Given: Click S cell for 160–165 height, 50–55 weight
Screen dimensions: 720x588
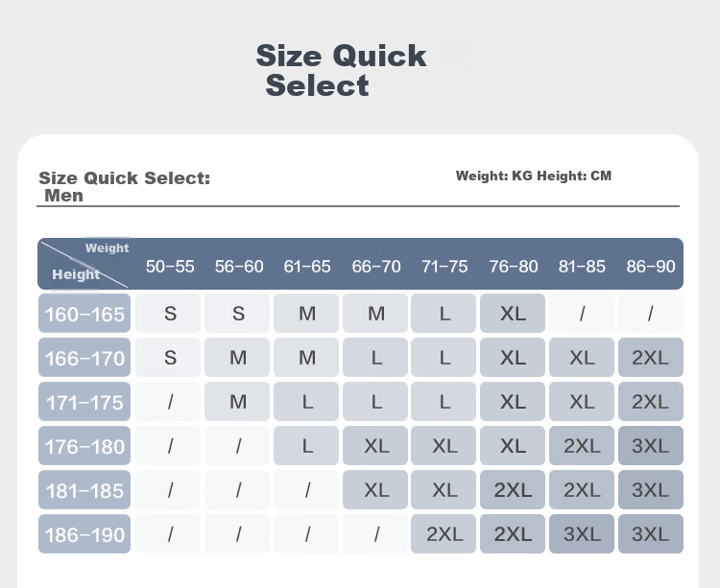Looking at the screenshot, I should [x=168, y=314].
